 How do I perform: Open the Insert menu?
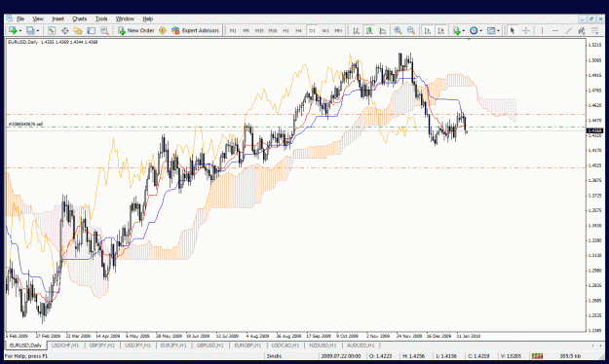click(57, 18)
